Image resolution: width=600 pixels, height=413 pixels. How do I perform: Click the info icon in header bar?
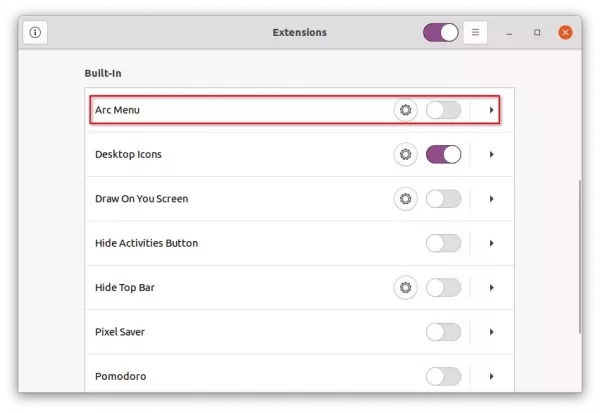35,33
